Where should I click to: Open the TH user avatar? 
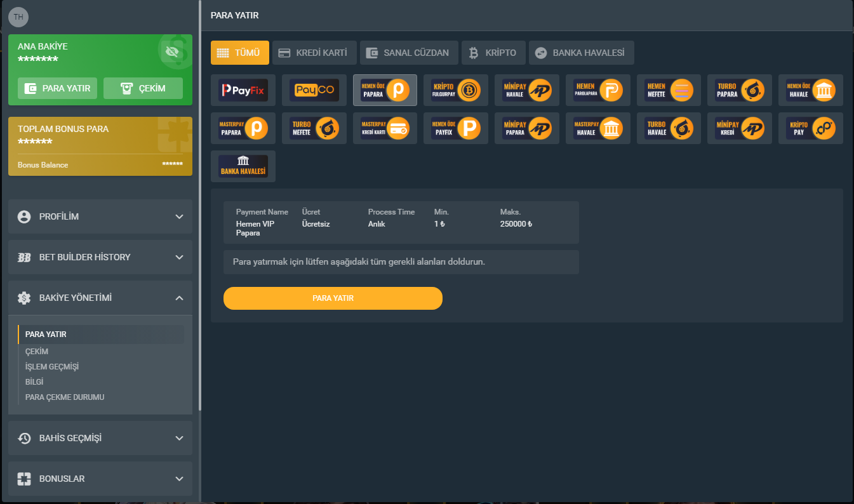point(18,17)
